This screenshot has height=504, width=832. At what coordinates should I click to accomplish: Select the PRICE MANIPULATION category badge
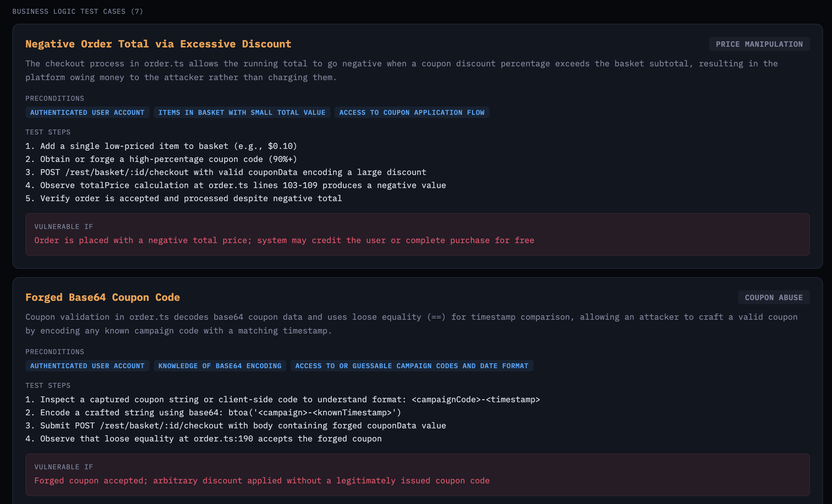click(759, 44)
